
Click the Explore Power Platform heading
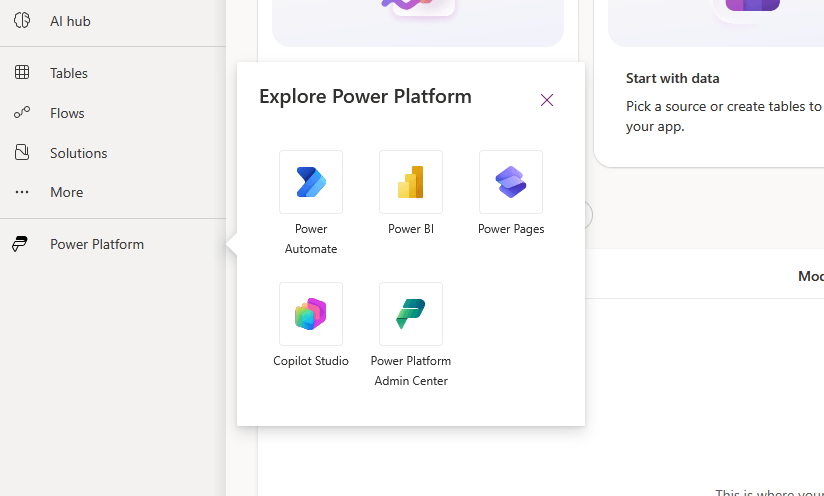[x=365, y=97]
